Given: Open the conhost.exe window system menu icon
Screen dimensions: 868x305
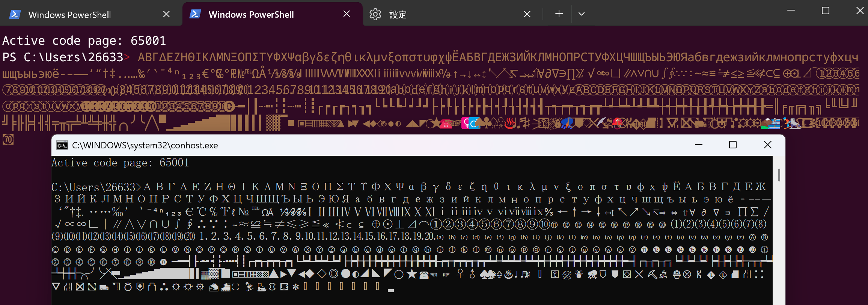Looking at the screenshot, I should (x=62, y=145).
